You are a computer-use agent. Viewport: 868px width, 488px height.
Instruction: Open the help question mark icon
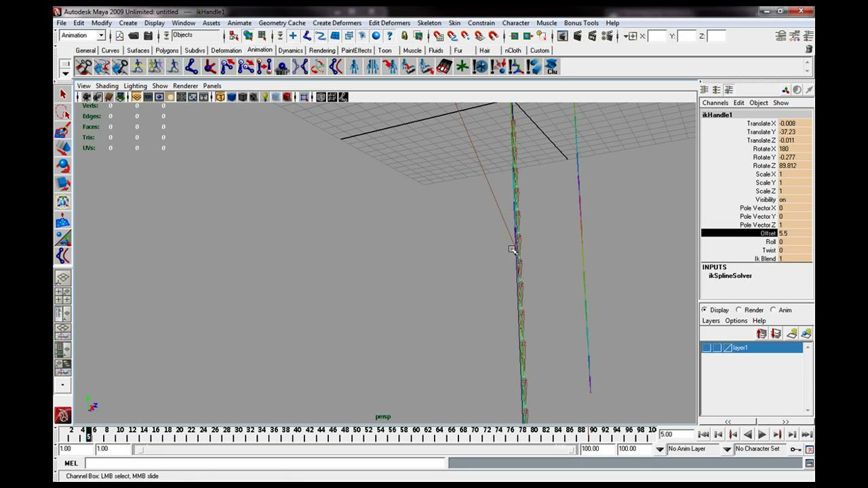(x=390, y=36)
